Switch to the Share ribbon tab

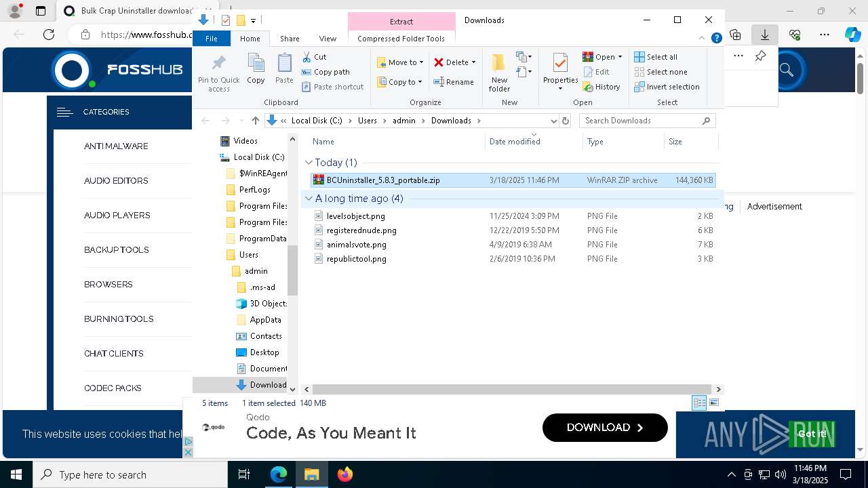pyautogui.click(x=290, y=39)
